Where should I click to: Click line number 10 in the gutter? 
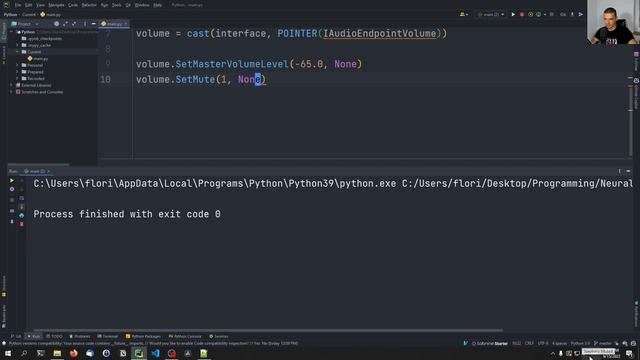[105, 79]
